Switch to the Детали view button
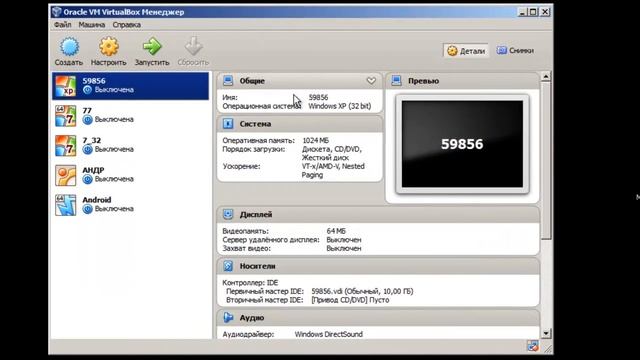The image size is (640, 360). pyautogui.click(x=466, y=51)
